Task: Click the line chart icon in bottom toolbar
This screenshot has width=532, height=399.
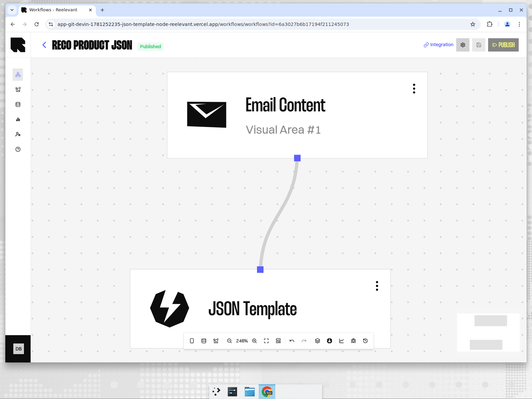Action: coord(341,341)
